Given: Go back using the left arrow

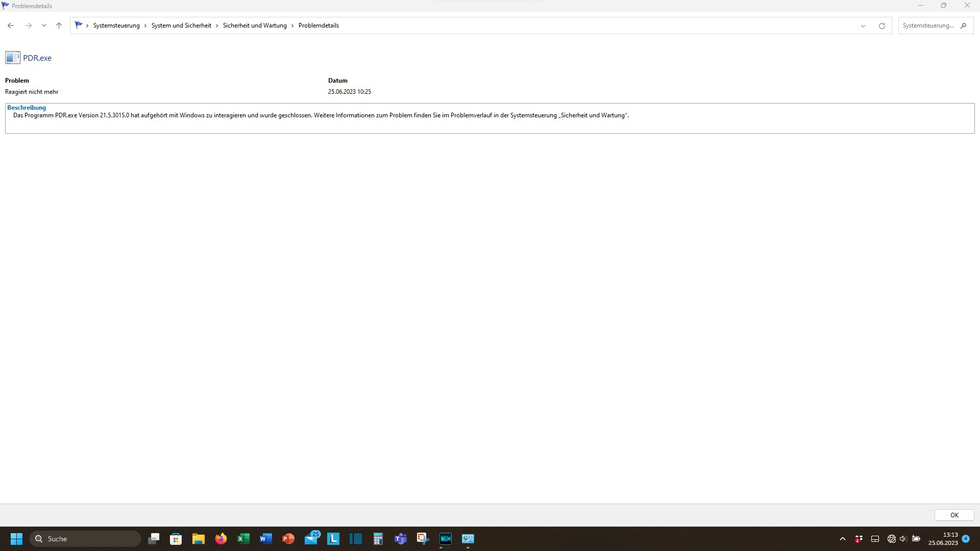Looking at the screenshot, I should [x=11, y=26].
